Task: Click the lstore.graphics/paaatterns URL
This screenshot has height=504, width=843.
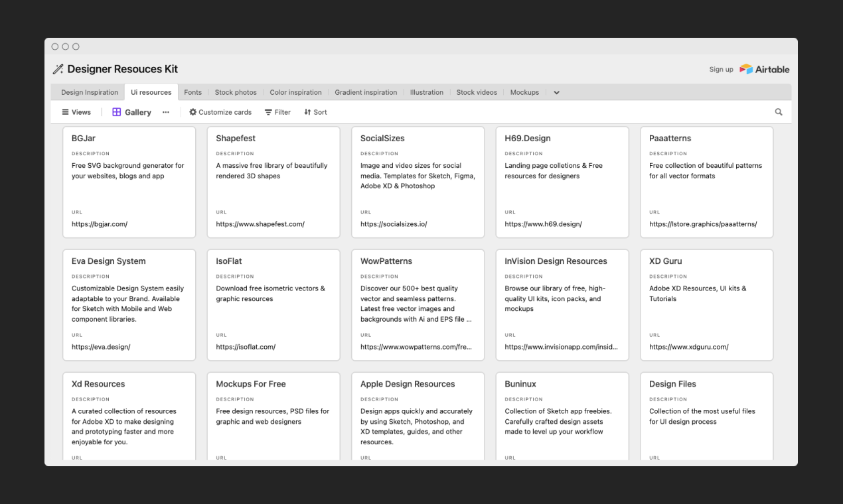Action: [x=703, y=224]
